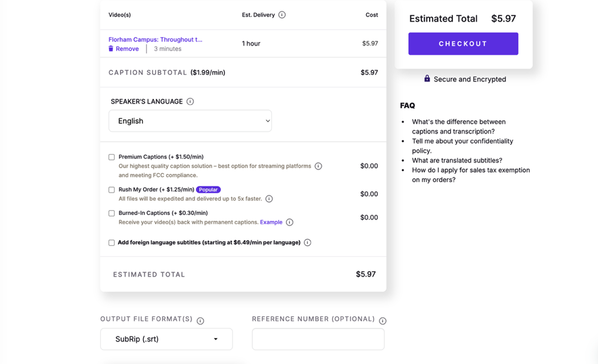This screenshot has width=598, height=364.
Task: Check the Rush My Order option
Action: pyautogui.click(x=111, y=190)
